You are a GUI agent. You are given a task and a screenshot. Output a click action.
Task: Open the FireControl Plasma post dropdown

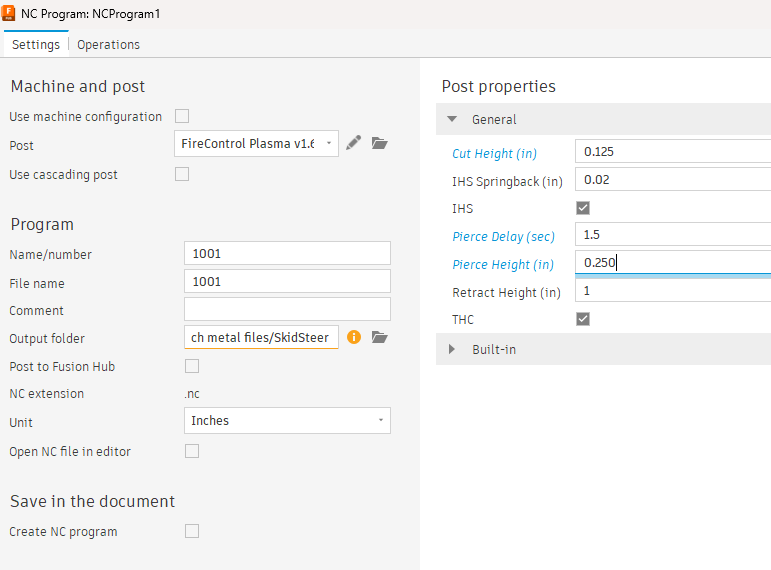click(256, 144)
